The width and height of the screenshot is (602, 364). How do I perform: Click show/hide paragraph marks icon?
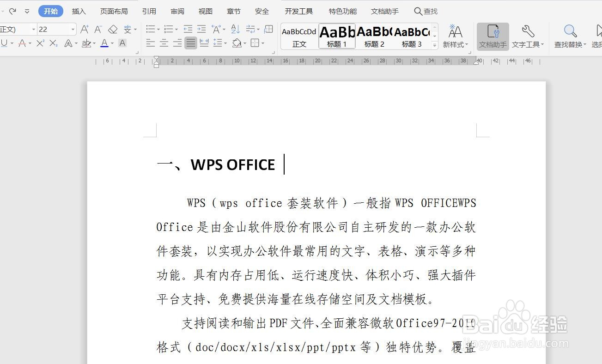[x=250, y=30]
